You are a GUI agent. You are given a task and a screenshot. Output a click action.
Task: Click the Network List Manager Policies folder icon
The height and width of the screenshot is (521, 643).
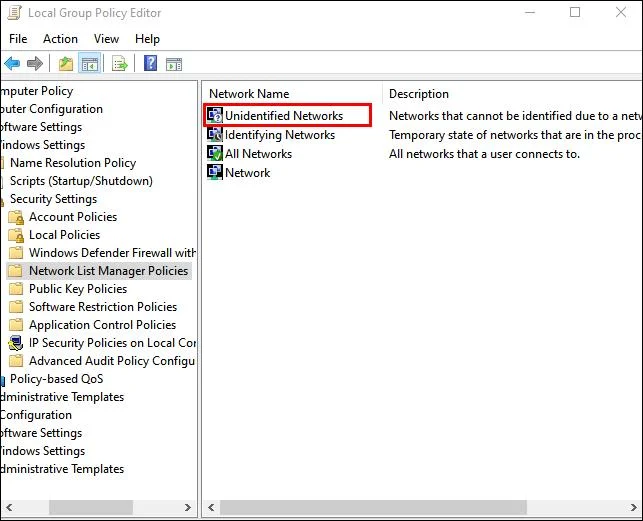coord(15,271)
